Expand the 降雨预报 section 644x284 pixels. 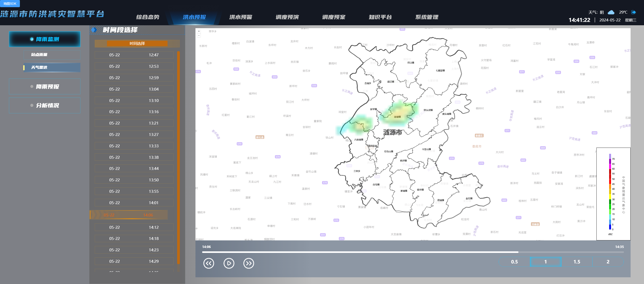[x=45, y=87]
